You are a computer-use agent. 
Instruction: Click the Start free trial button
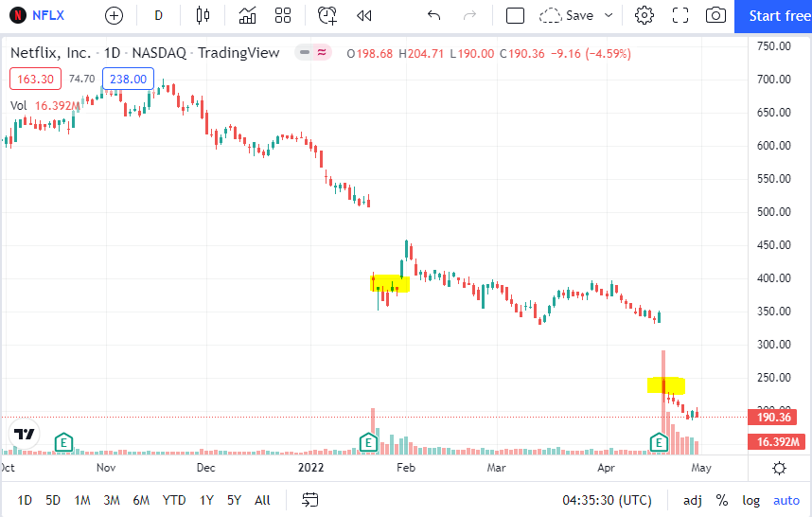point(773,16)
